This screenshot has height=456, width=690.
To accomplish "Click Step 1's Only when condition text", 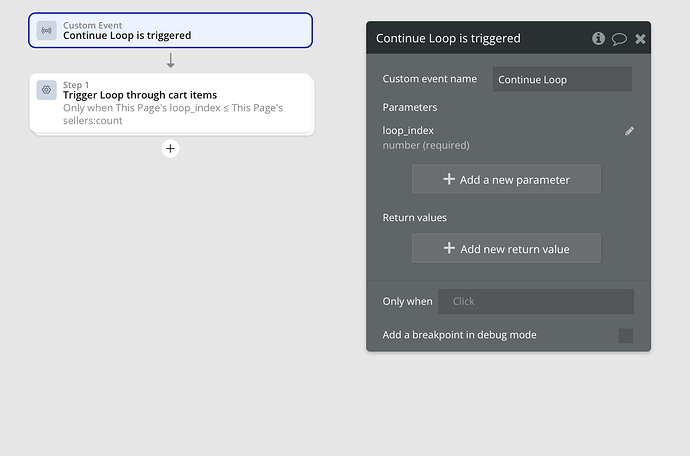I will (x=172, y=113).
